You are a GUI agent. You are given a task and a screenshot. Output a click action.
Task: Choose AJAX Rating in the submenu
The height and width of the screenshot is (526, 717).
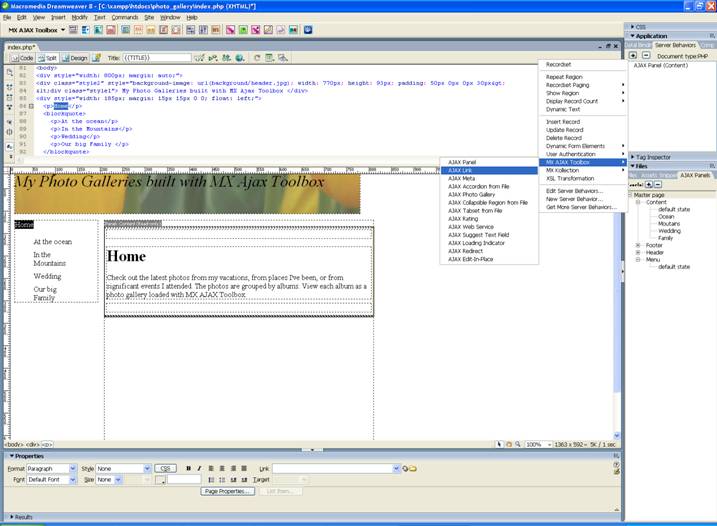click(489, 219)
